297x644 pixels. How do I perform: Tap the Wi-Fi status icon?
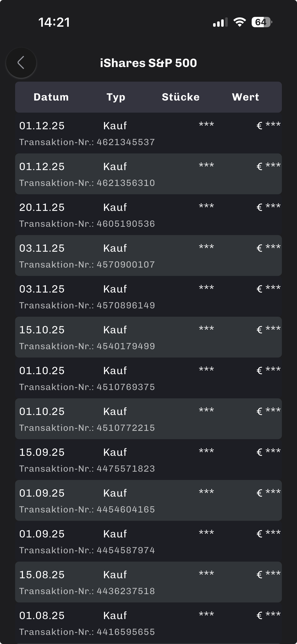click(x=240, y=22)
